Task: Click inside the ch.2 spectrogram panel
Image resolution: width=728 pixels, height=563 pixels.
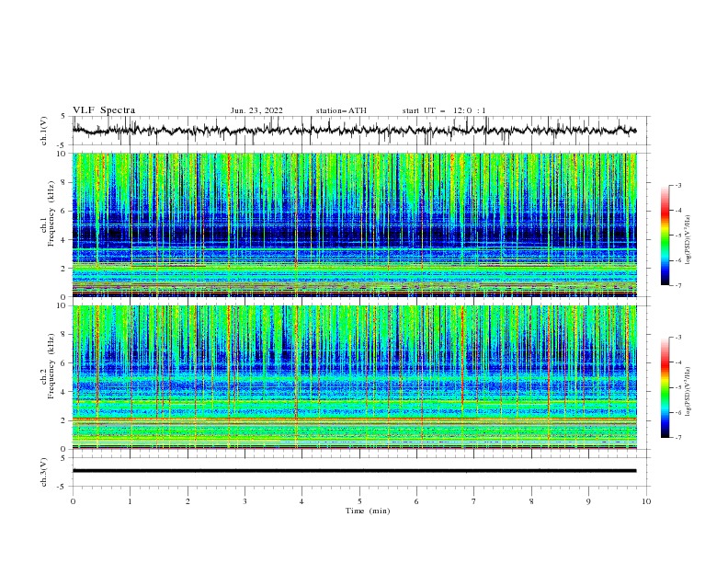Action: point(354,377)
